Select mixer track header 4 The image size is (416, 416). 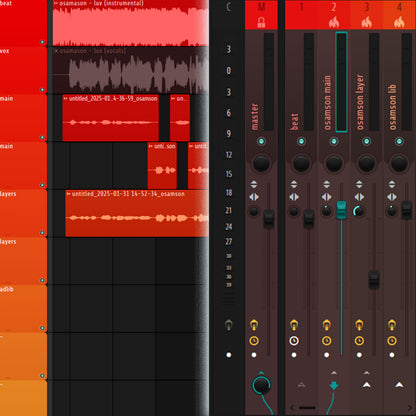399,15
